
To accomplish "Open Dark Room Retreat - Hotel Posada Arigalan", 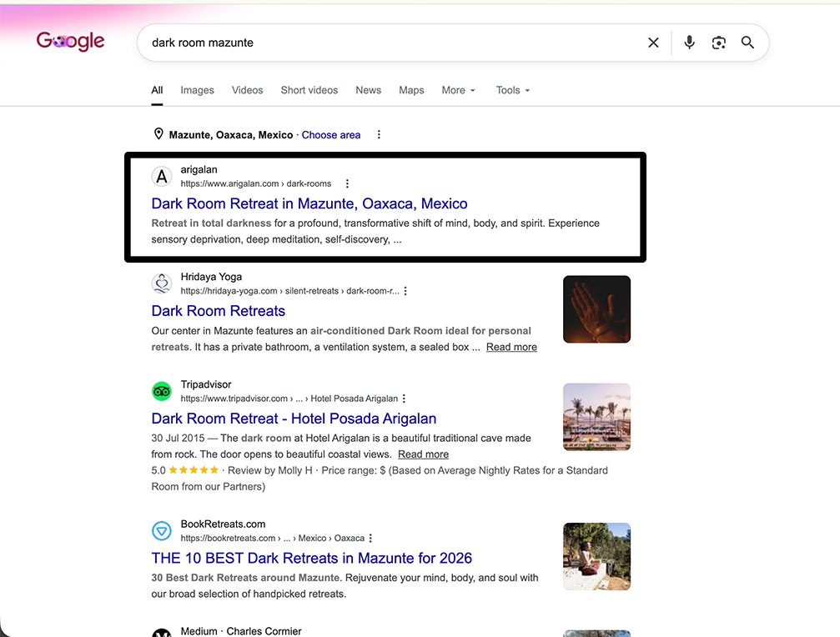I will [x=294, y=419].
